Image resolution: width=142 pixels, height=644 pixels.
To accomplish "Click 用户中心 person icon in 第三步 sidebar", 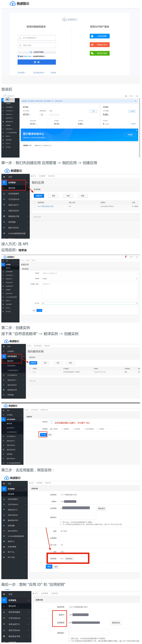I will 4,552.
